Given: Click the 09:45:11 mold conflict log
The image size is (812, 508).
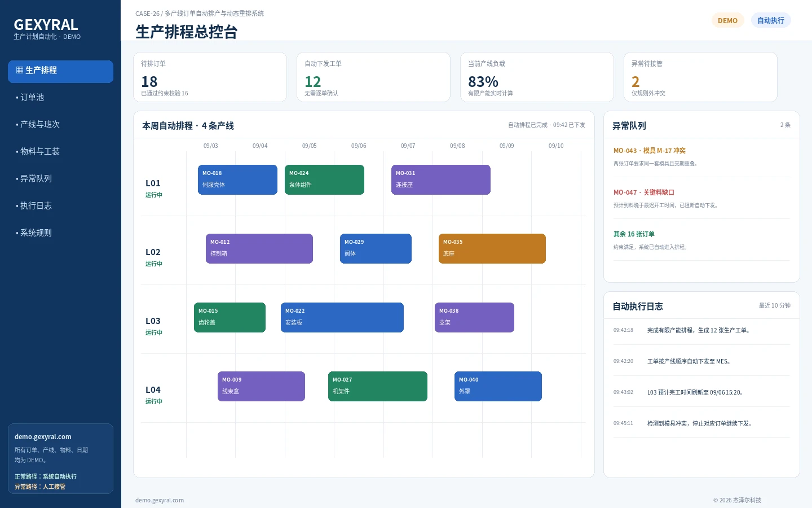Looking at the screenshot, I should tap(701, 423).
